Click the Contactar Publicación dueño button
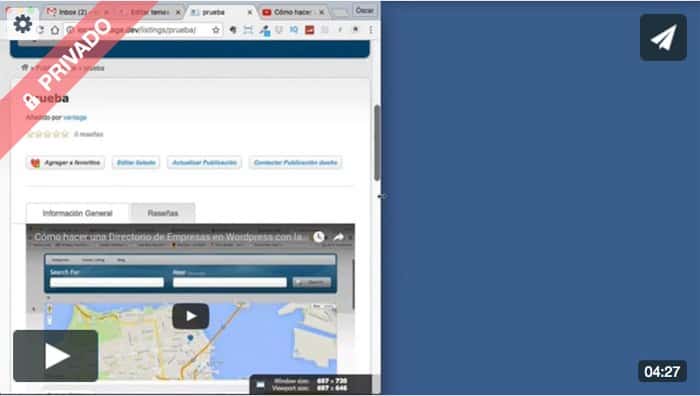Viewport: 700px width, 396px height. 296,163
